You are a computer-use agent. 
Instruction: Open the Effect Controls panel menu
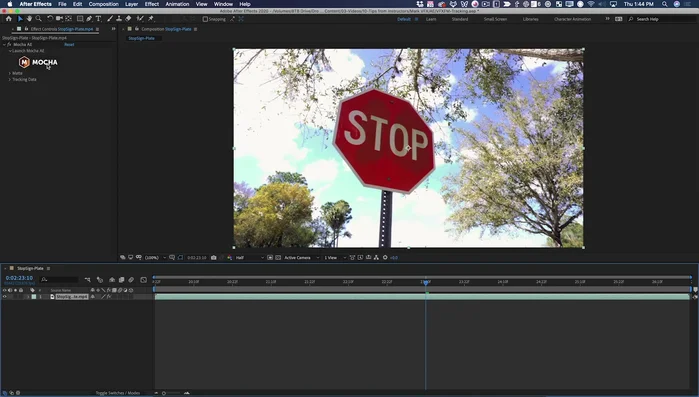click(x=97, y=29)
